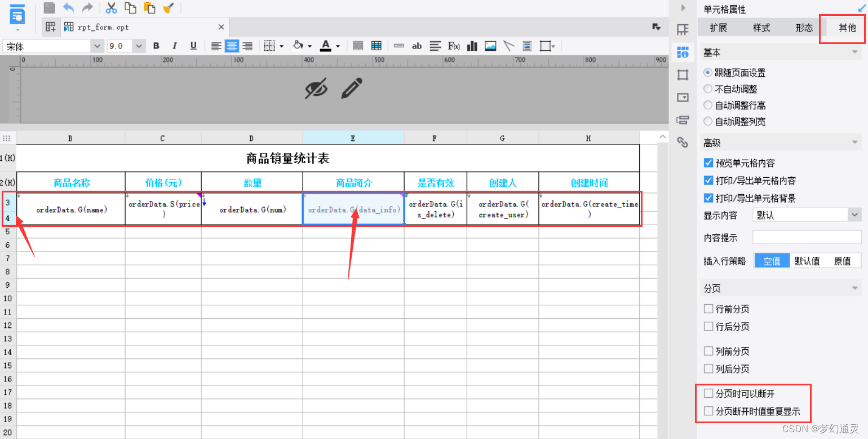The height and width of the screenshot is (439, 868).
Task: Switch to the 形态 tab
Action: pos(804,28)
